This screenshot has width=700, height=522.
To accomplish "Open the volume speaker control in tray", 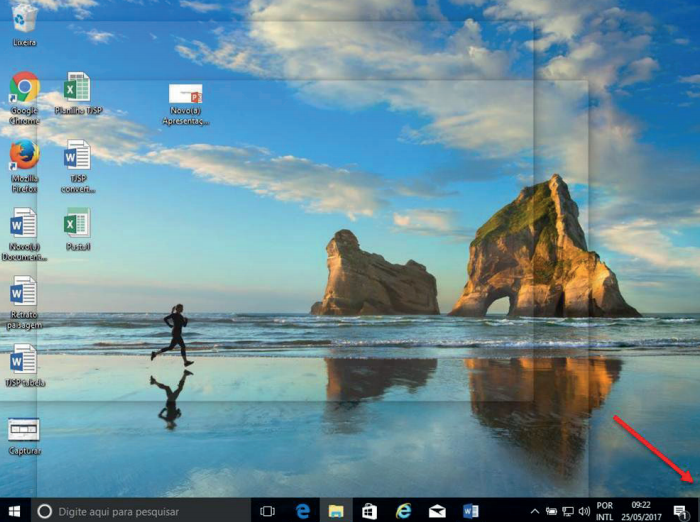I will [x=582, y=511].
